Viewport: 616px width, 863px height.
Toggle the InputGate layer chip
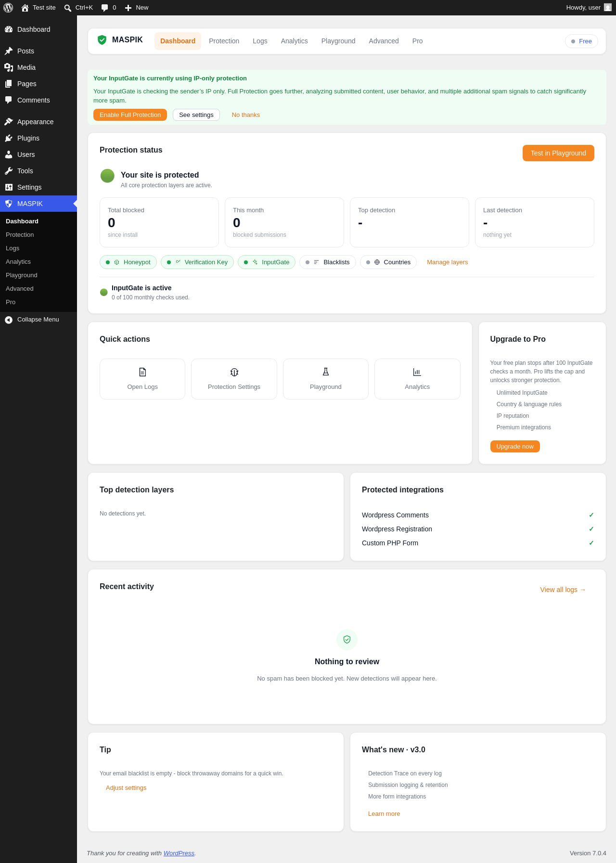tap(267, 262)
